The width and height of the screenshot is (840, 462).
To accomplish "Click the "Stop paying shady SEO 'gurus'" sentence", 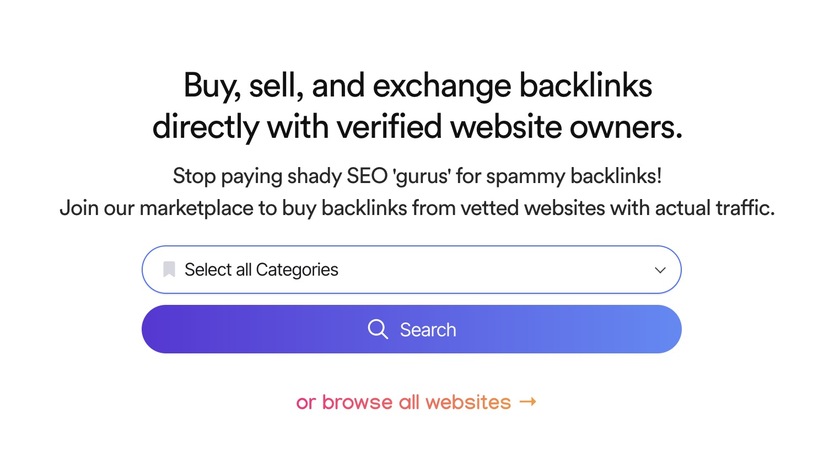I will click(417, 176).
